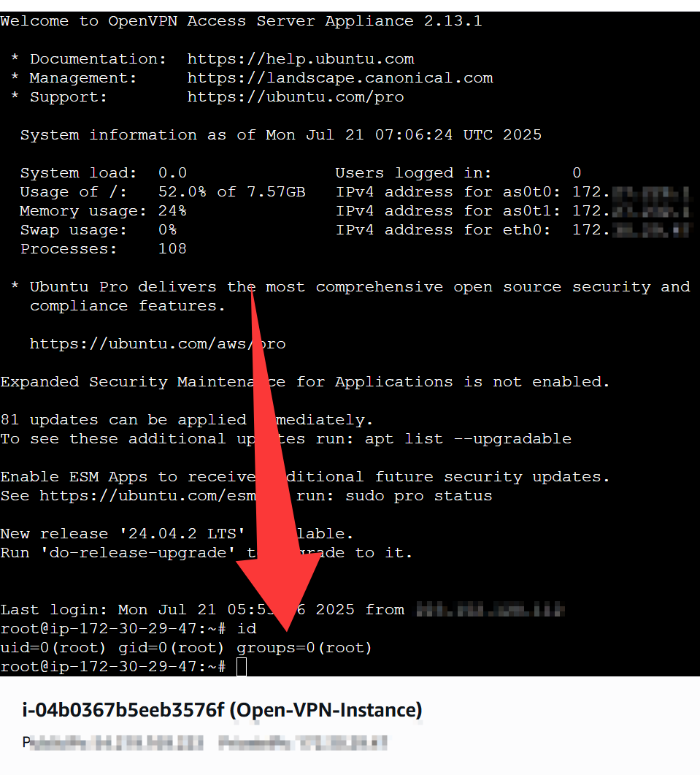Click the "New release '24.04.2 LTS'" line
The width and height of the screenshot is (700, 775).
coord(177,534)
